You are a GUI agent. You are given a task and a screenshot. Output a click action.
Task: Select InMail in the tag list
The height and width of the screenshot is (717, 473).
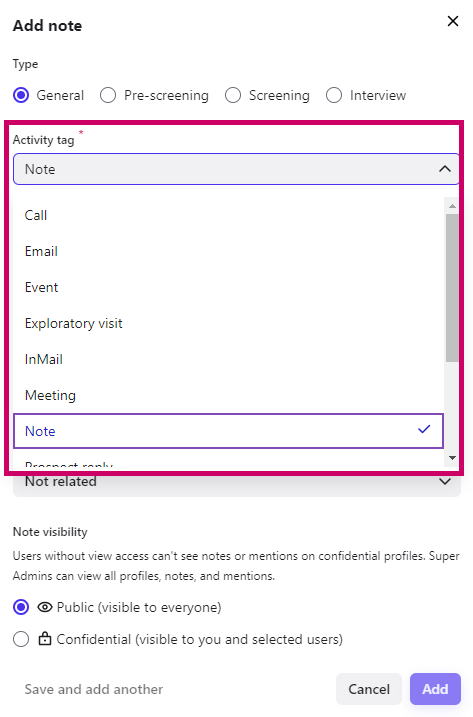click(228, 359)
